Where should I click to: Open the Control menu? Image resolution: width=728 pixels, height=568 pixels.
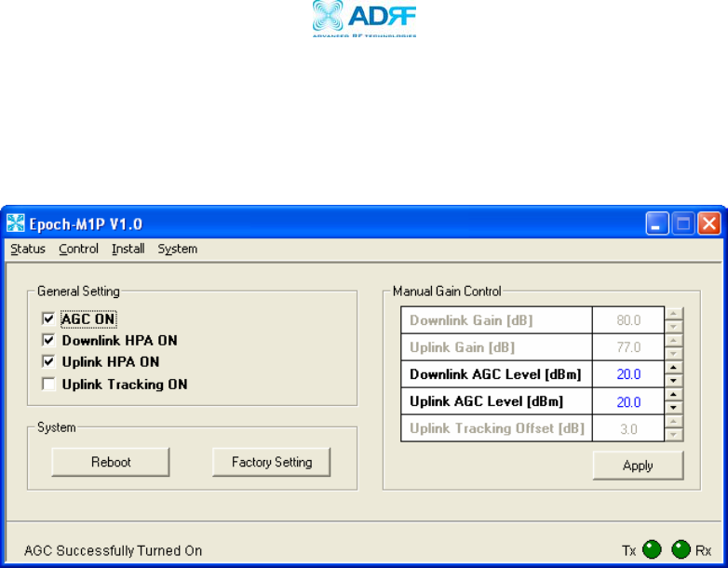tap(78, 249)
